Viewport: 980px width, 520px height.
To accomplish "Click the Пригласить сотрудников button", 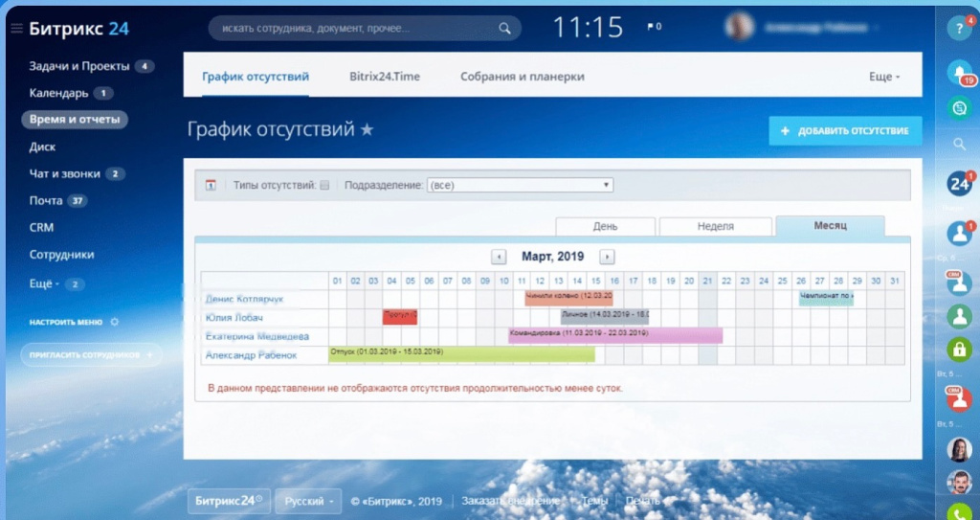I will [90, 354].
